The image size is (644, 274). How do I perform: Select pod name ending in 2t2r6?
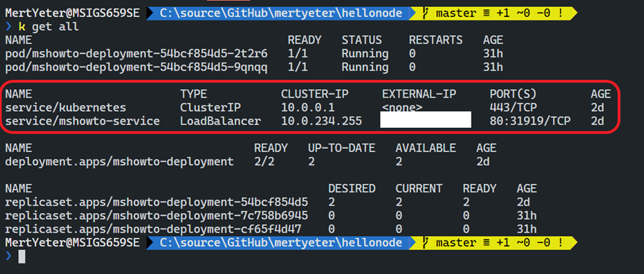tap(136, 54)
